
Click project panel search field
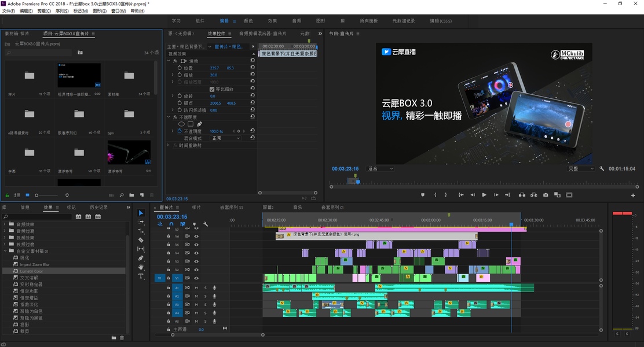[38, 53]
